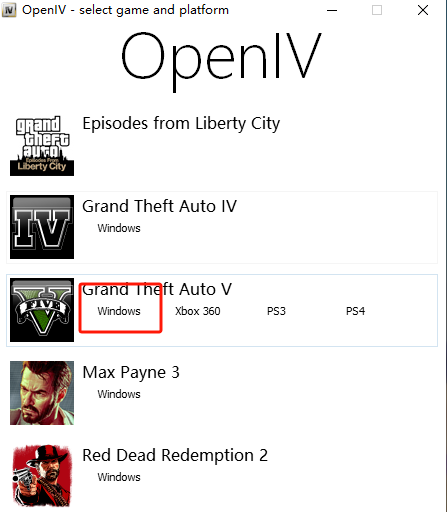This screenshot has width=447, height=512.
Task: Select Xbox 360 platform for GTA V
Action: 198,311
